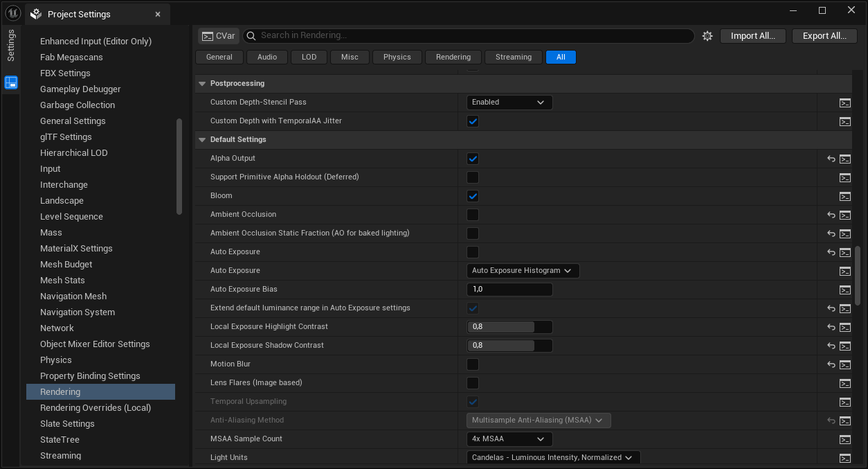The height and width of the screenshot is (469, 868).
Task: Select the General filter tab
Action: coord(219,57)
